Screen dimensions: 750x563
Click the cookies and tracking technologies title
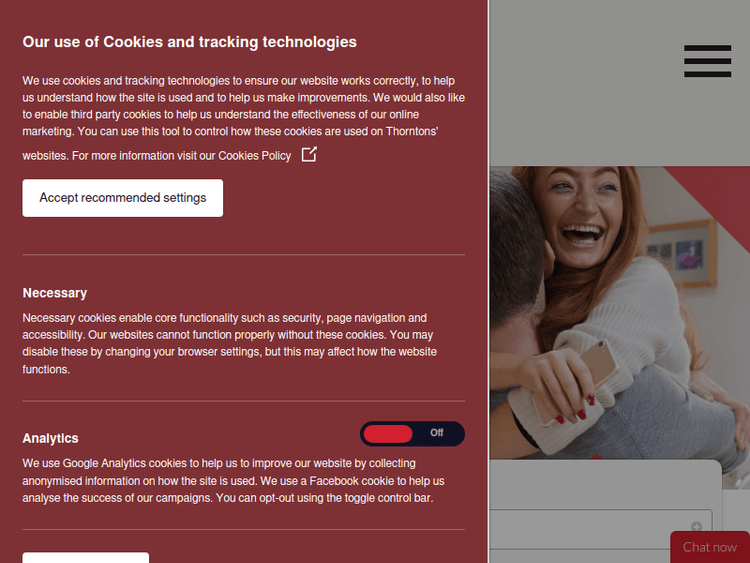pos(189,42)
